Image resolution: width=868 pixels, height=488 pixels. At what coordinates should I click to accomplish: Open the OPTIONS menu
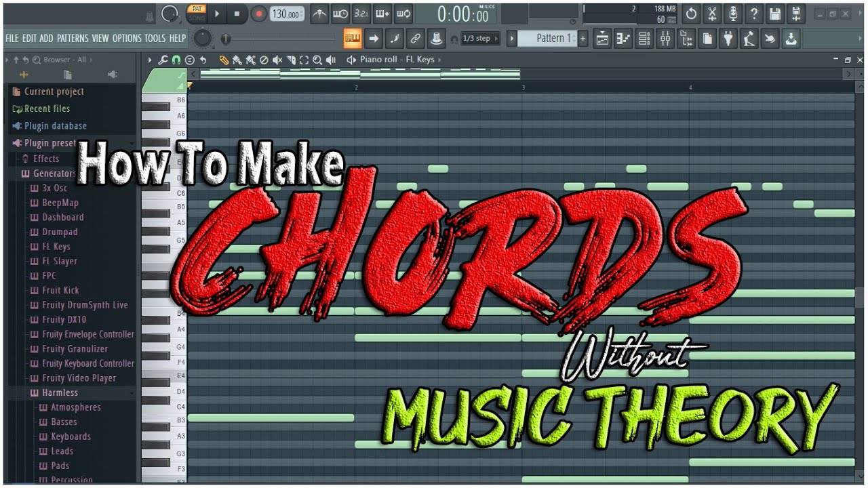tap(127, 39)
